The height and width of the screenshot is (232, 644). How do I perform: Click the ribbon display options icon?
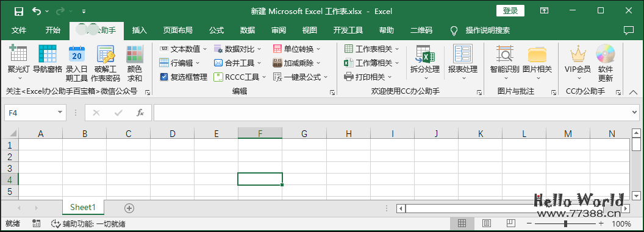pyautogui.click(x=544, y=11)
